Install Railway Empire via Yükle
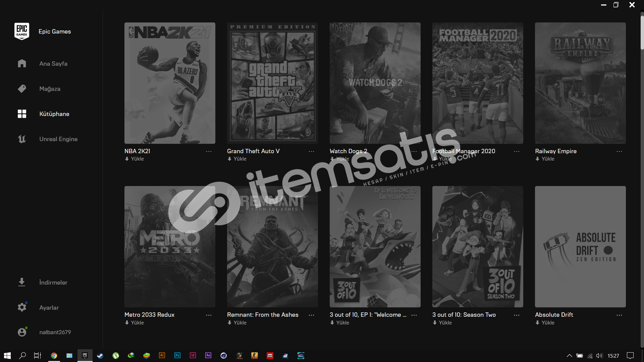This screenshot has height=362, width=644. coord(545,159)
